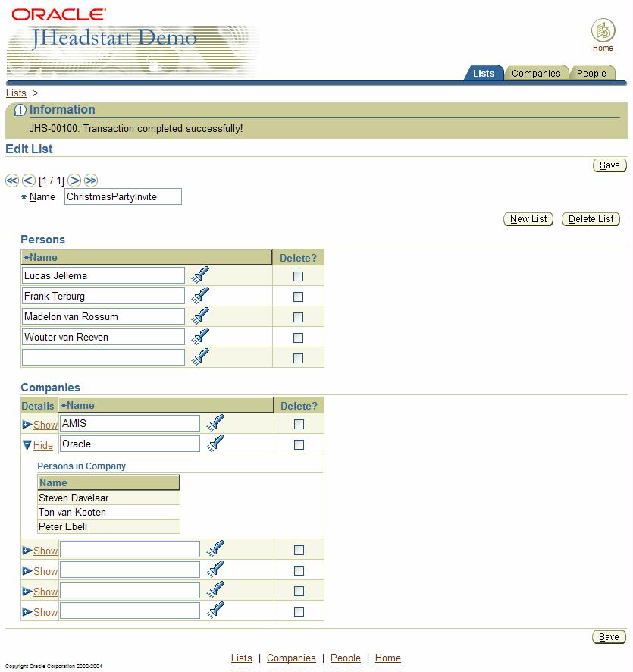633x672 pixels.
Task: Click the bottom Save button
Action: click(609, 637)
